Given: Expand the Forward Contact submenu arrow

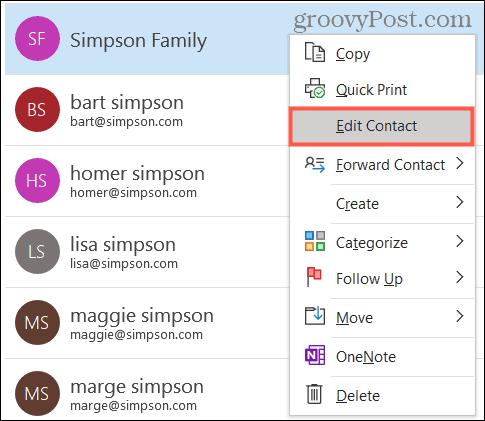Looking at the screenshot, I should [x=460, y=164].
